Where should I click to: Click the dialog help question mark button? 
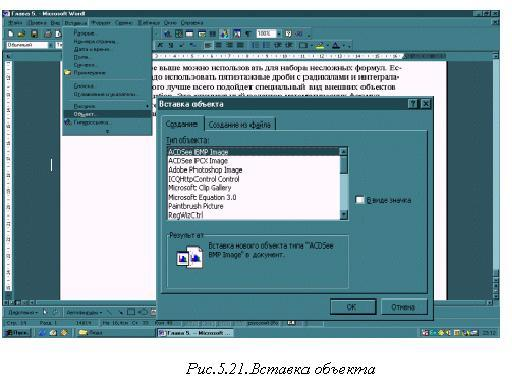(413, 104)
